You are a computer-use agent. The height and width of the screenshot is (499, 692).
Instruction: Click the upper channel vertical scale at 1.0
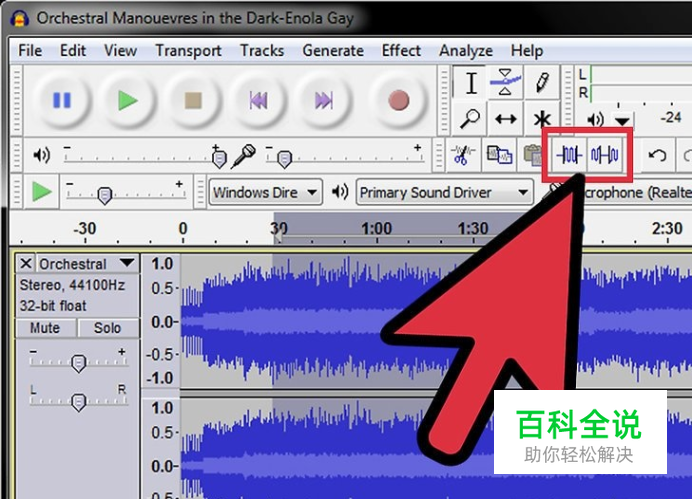coord(162,264)
